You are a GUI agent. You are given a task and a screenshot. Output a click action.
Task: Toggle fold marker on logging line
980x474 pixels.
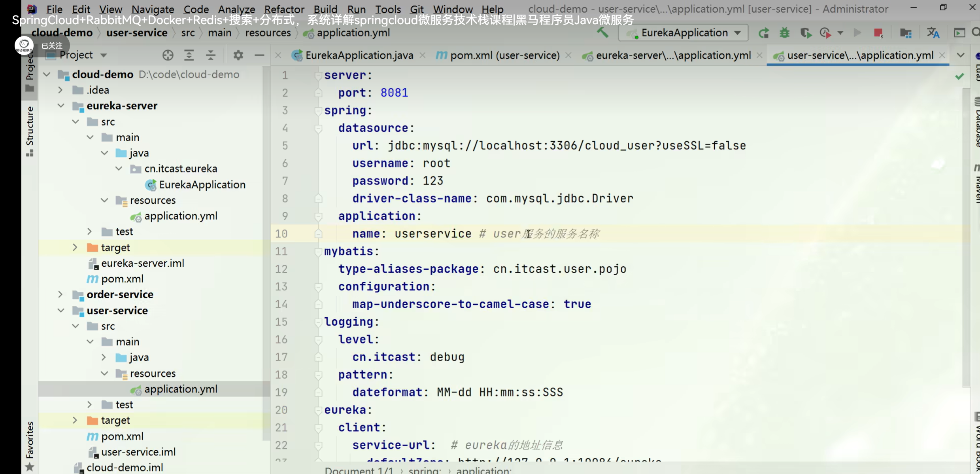[318, 322]
